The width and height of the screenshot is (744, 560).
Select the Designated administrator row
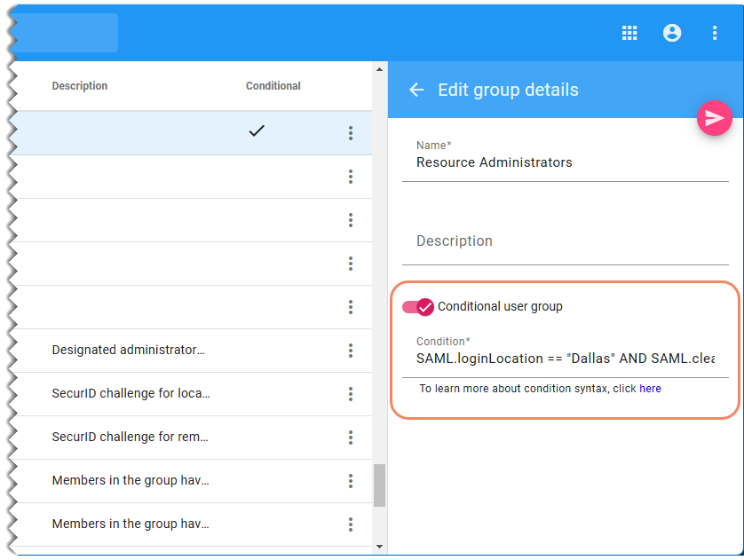point(129,351)
